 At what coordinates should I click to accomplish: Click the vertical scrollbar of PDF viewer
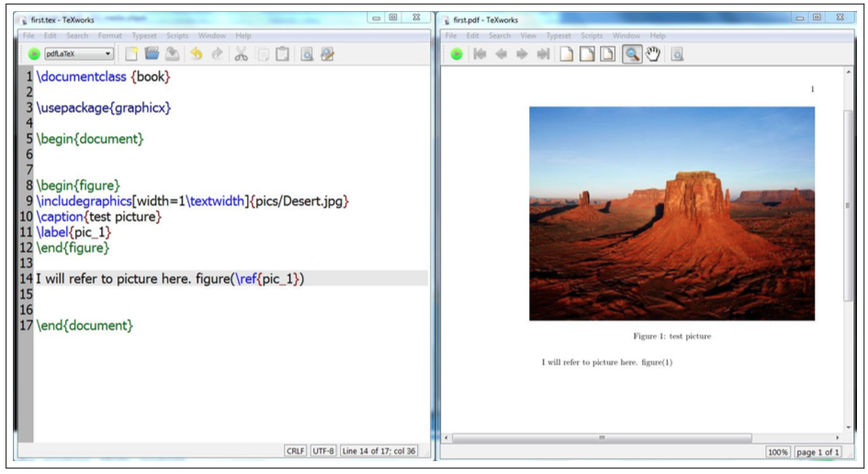(x=848, y=205)
